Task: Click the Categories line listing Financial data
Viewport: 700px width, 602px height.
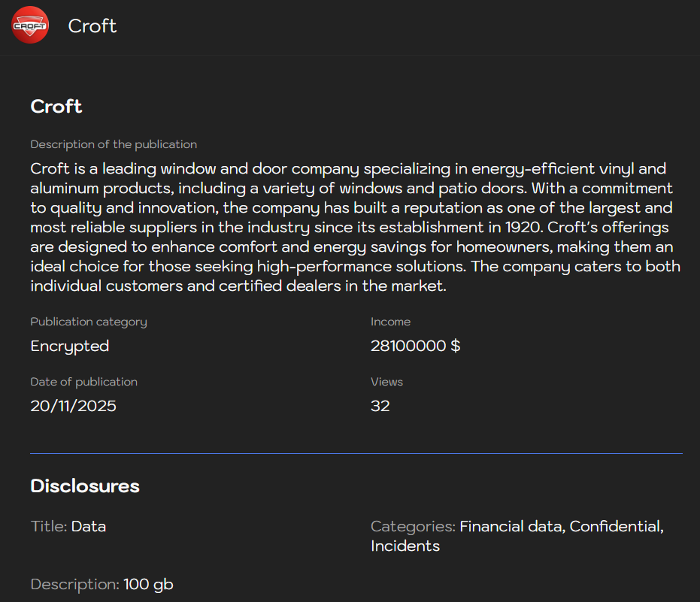Action: pyautogui.click(x=517, y=536)
